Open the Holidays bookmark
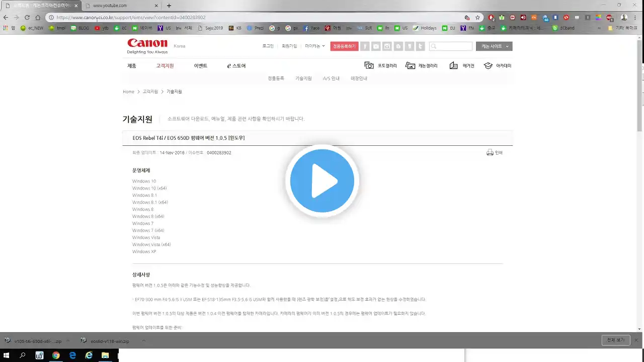This screenshot has height=362, width=644. click(425, 28)
